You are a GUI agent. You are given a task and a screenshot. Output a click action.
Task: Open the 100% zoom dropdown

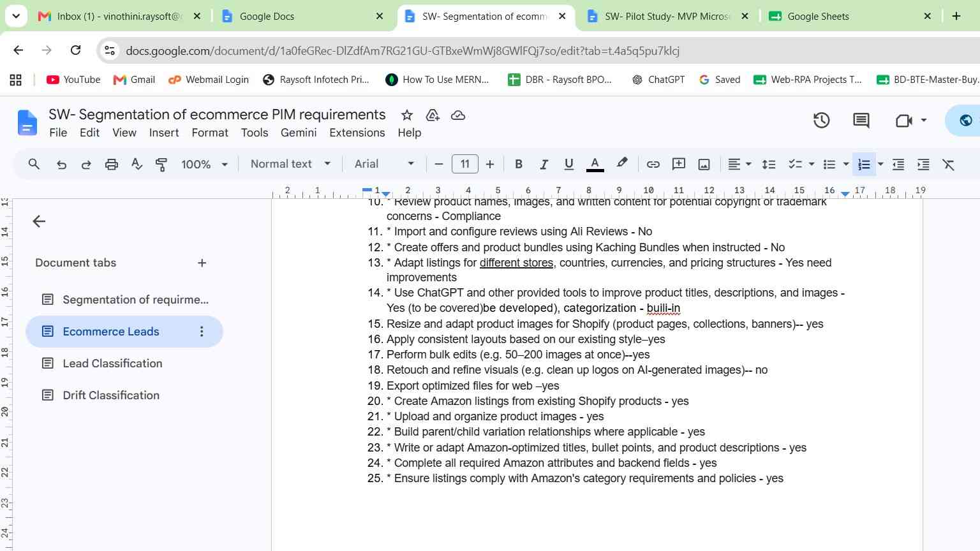tap(204, 164)
